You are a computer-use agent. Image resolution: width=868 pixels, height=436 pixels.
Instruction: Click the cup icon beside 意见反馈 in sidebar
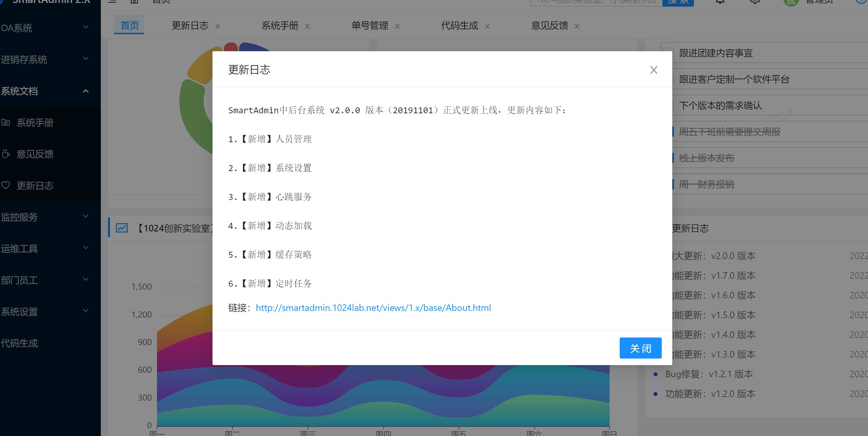(x=5, y=154)
